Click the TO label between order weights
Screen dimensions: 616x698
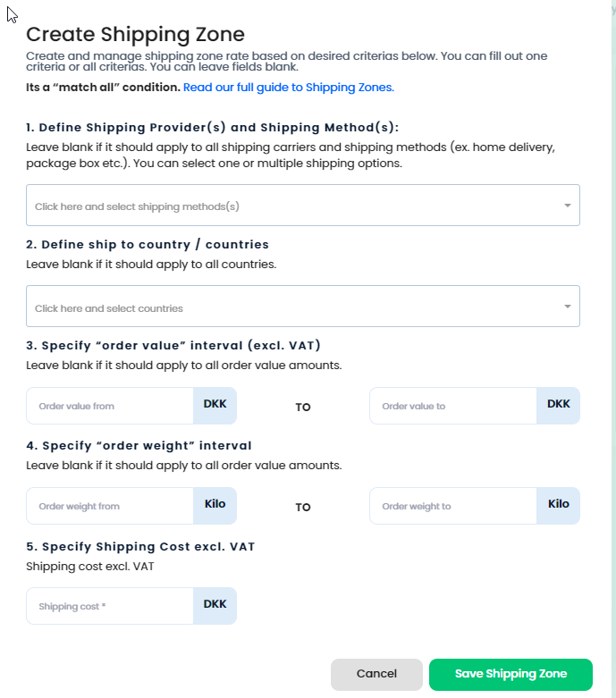coord(303,508)
